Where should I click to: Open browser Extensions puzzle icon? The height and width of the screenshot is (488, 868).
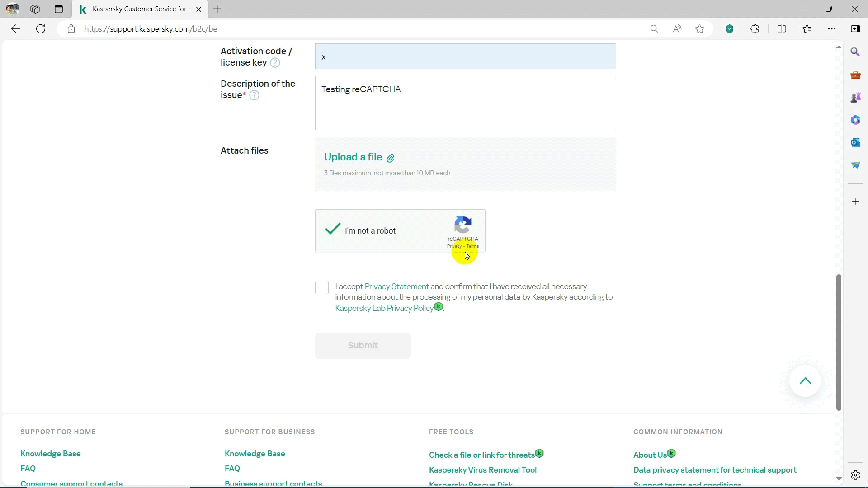click(x=755, y=29)
